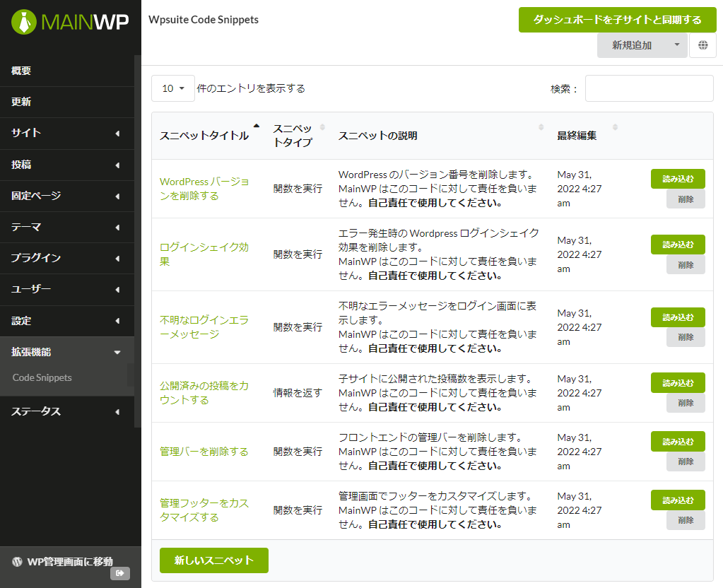Delete the WordPress バージョンを削除する snippet

tap(686, 199)
